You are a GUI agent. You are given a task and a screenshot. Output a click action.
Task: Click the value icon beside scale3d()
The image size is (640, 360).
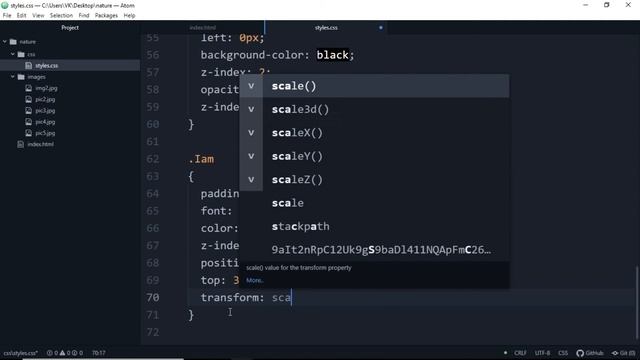click(x=251, y=109)
